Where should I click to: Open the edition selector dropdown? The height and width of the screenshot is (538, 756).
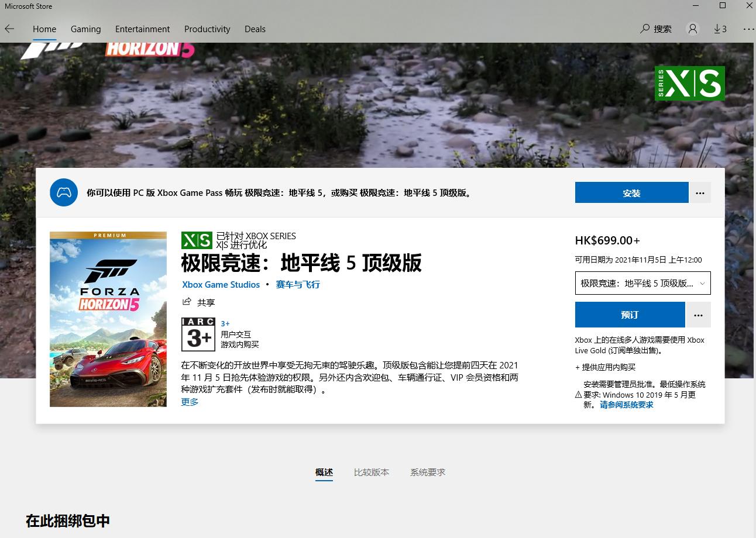coord(642,283)
